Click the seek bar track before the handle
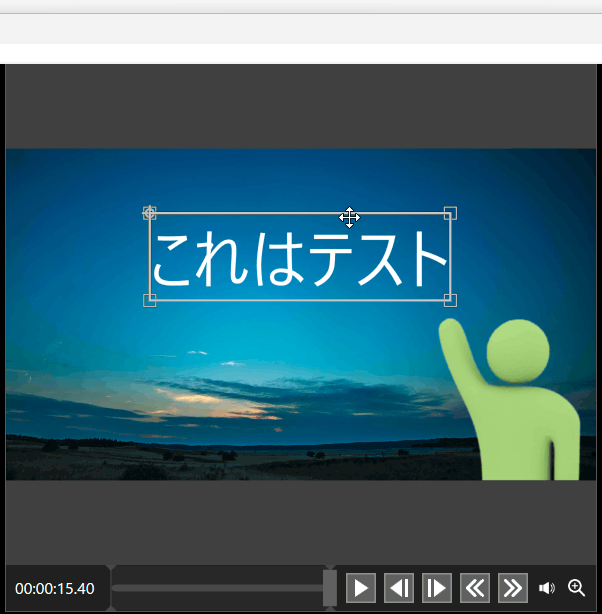 click(217, 588)
